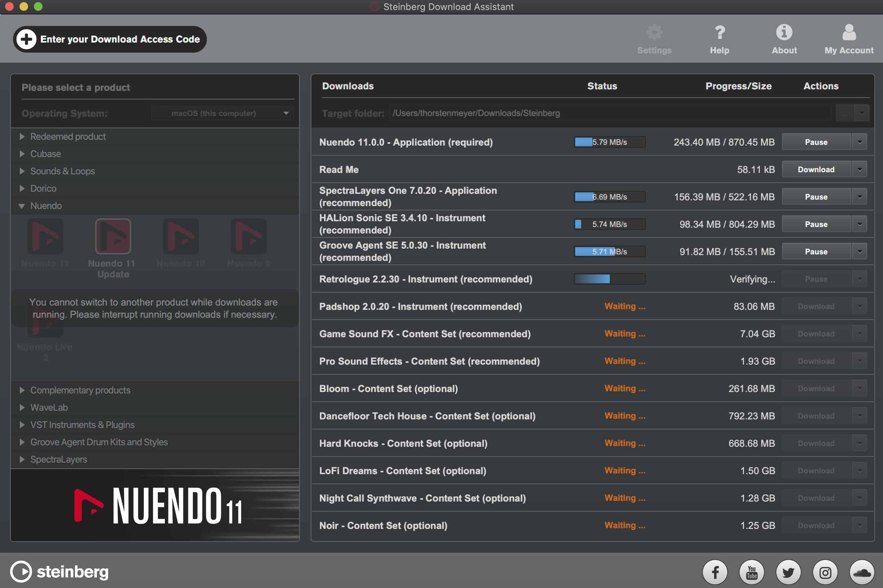The image size is (883, 588).
Task: Open the Operating System dropdown
Action: pos(222,113)
